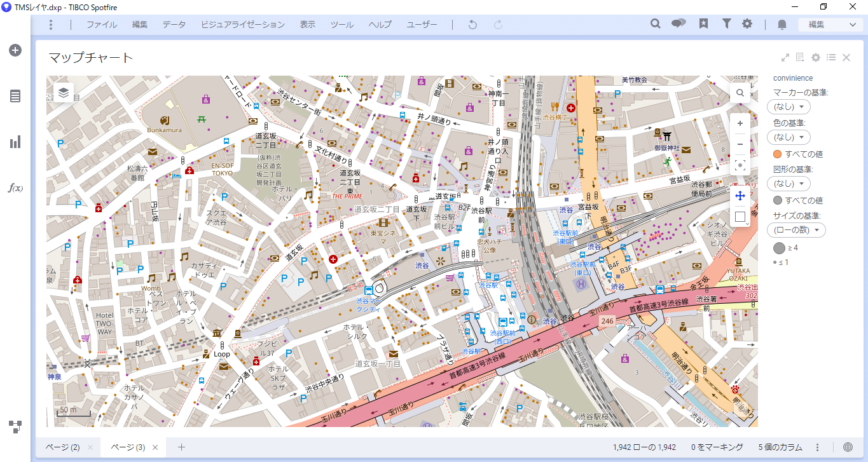868x462 pixels.
Task: Zoom in the map
Action: pyautogui.click(x=740, y=123)
